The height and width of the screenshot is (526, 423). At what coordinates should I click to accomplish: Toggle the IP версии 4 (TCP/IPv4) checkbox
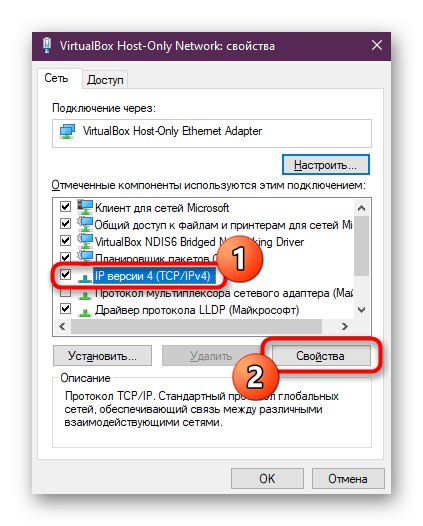[x=65, y=275]
